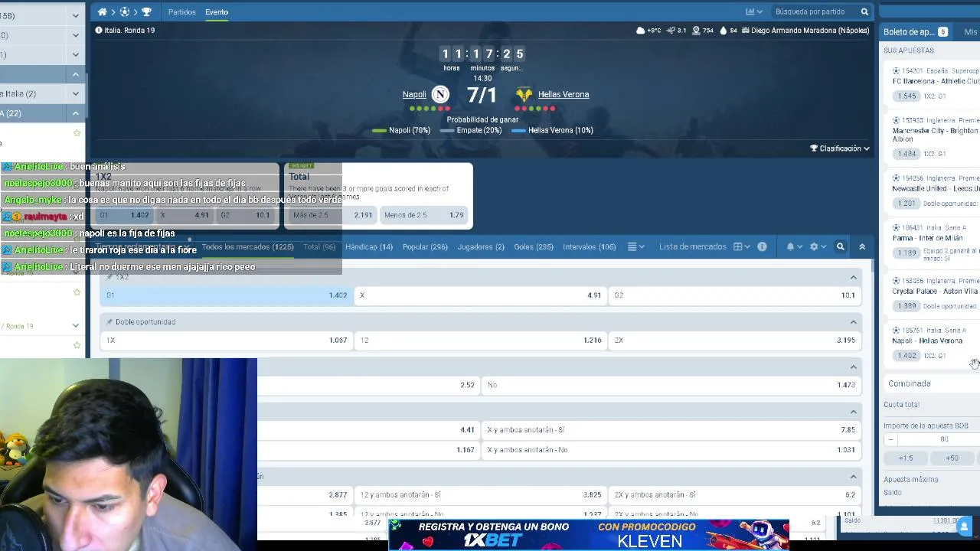This screenshot has height=551, width=980.
Task: Select the No option with odds 1.473
Action: [671, 385]
